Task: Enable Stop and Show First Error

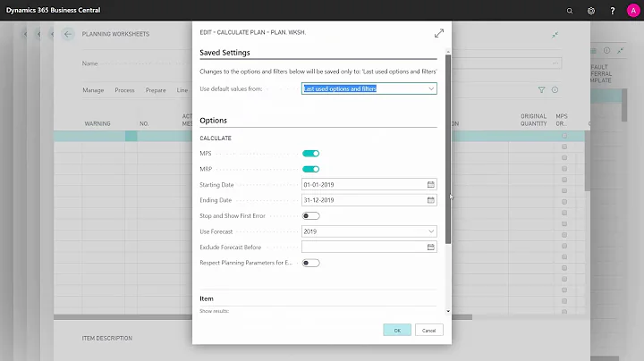Action: point(310,215)
